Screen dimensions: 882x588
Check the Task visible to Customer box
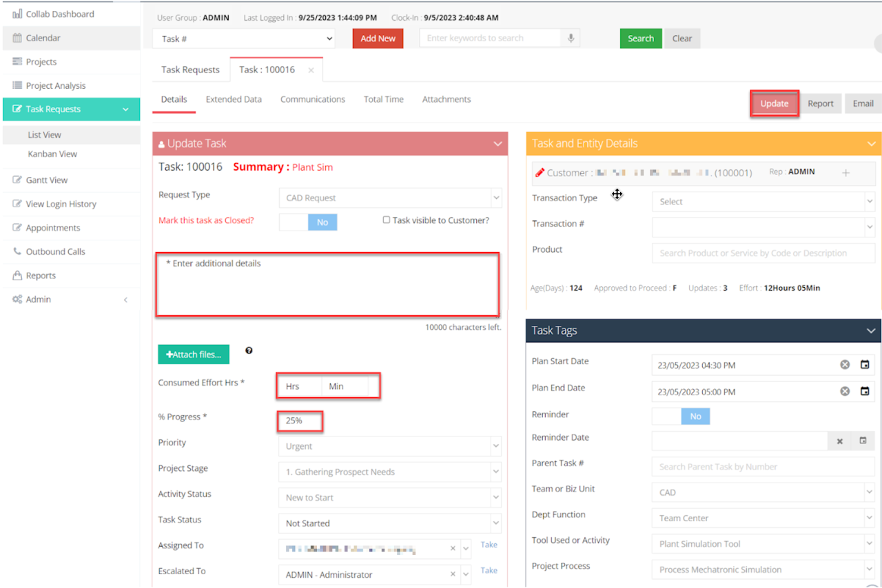point(387,220)
